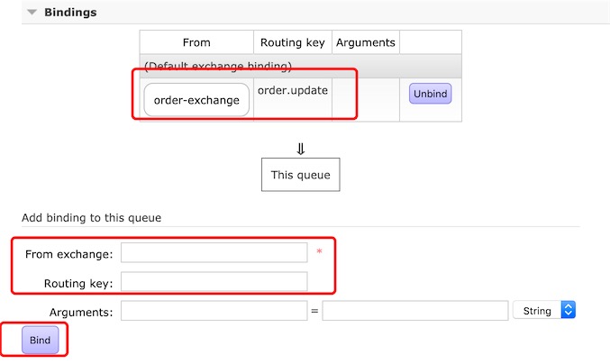Unbind the order.update binding
Screen dimensions: 610x364
431,94
